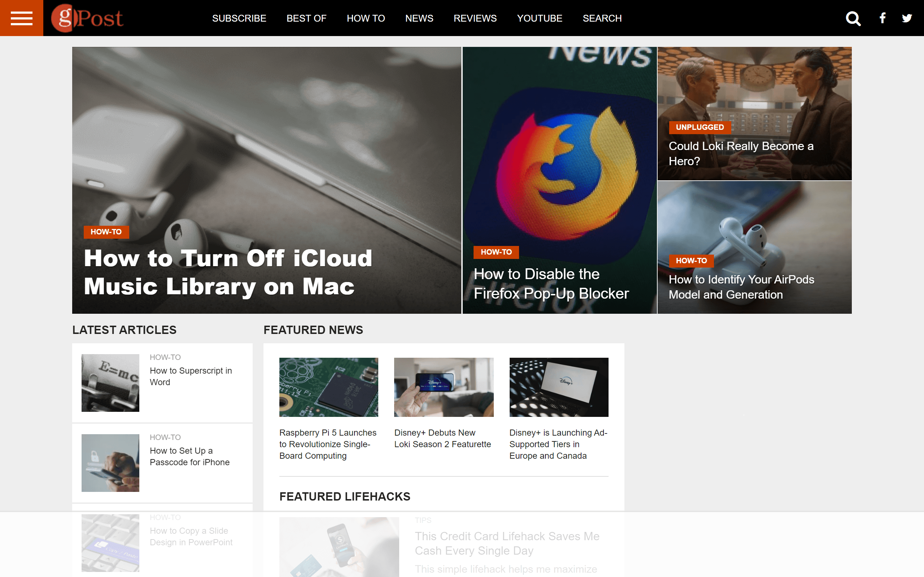Open the BEST OF menu
The height and width of the screenshot is (577, 924).
coord(306,18)
